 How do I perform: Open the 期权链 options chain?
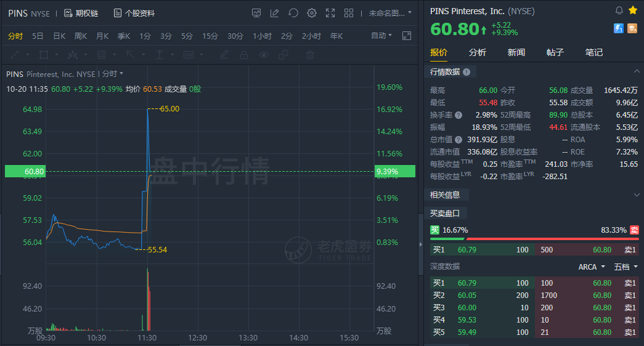(81, 13)
